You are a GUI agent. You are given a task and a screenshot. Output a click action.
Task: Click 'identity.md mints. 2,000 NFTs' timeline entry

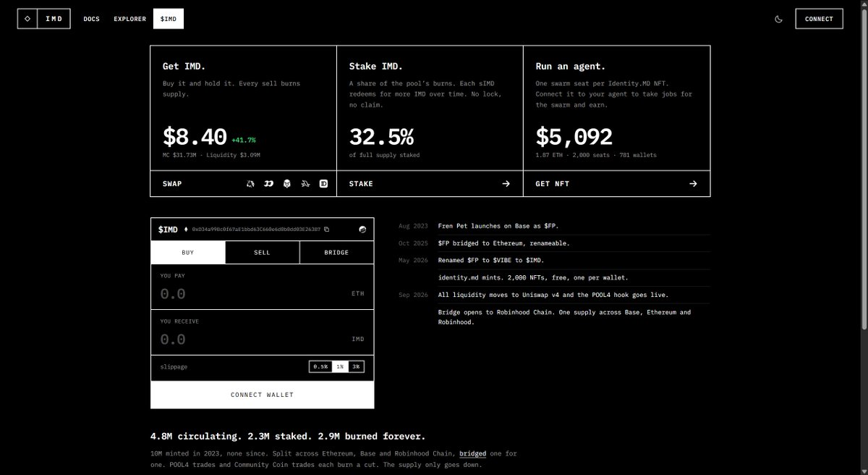pyautogui.click(x=532, y=277)
